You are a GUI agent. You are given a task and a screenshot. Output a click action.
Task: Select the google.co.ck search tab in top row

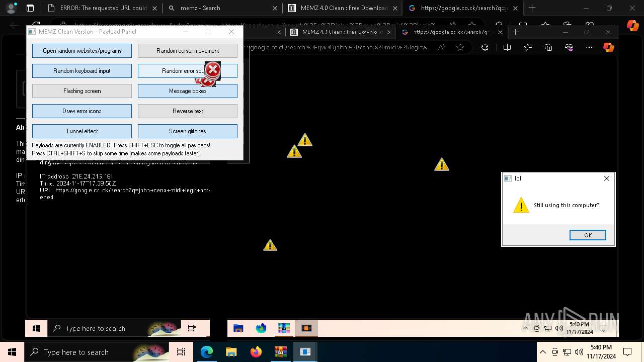click(x=463, y=8)
